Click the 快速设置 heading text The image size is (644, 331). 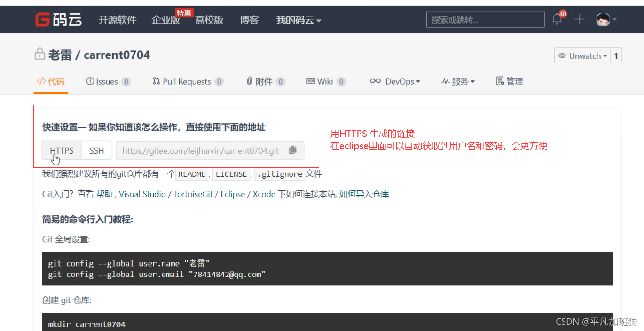(x=154, y=127)
